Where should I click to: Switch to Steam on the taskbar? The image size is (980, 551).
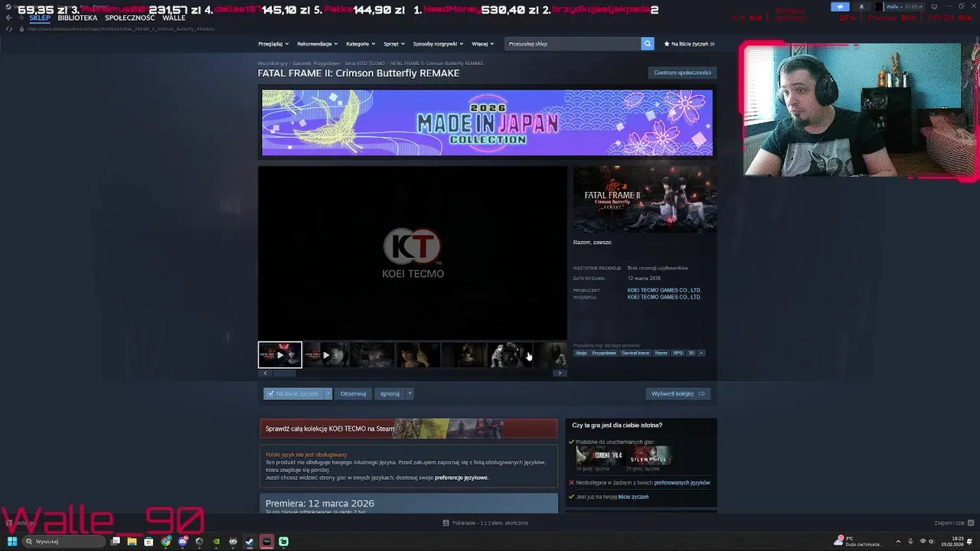[250, 541]
